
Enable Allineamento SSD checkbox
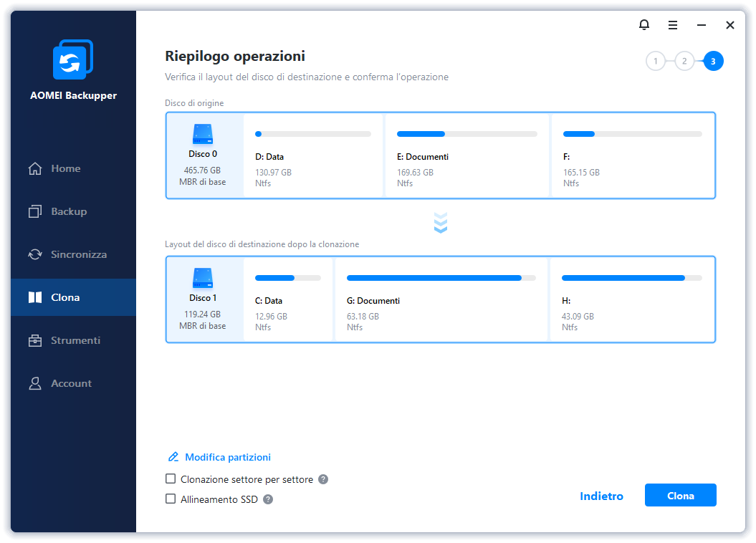(171, 499)
